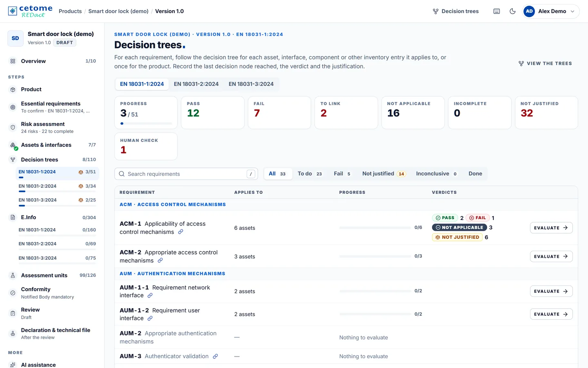Click the Product step icon
The image size is (588, 368).
pos(13,90)
